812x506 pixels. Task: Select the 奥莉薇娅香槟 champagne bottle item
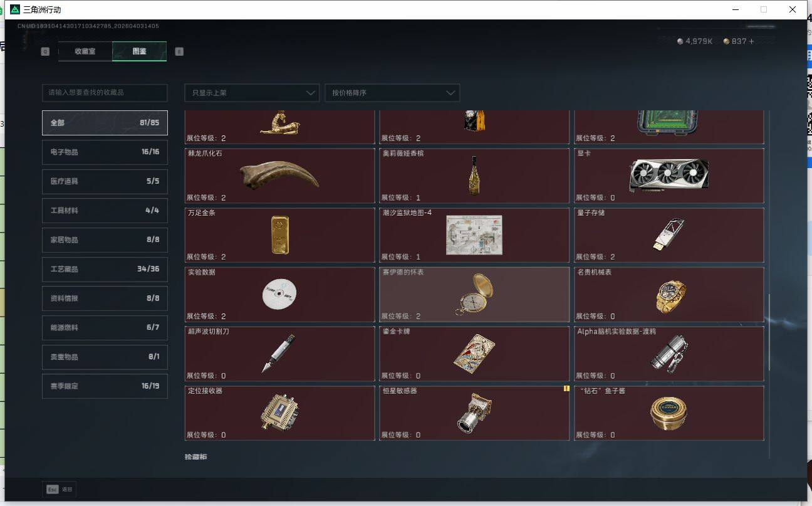tap(474, 176)
